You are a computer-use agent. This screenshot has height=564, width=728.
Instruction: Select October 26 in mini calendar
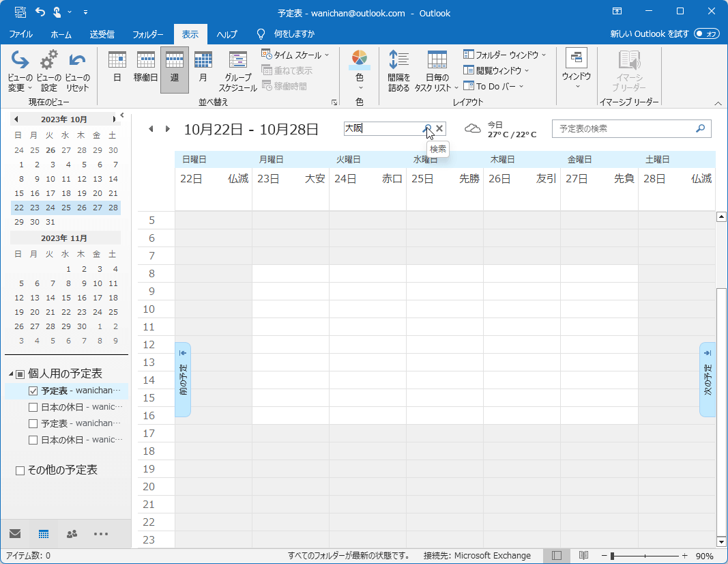point(82,208)
